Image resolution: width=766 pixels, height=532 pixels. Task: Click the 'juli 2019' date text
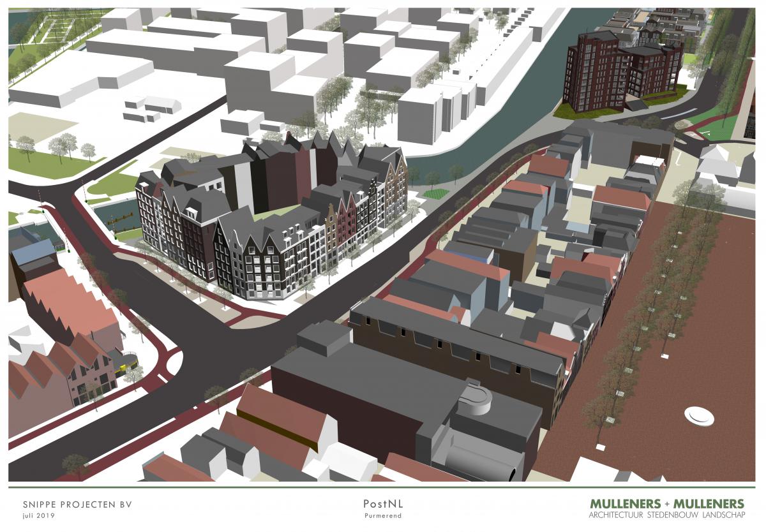coord(38,515)
